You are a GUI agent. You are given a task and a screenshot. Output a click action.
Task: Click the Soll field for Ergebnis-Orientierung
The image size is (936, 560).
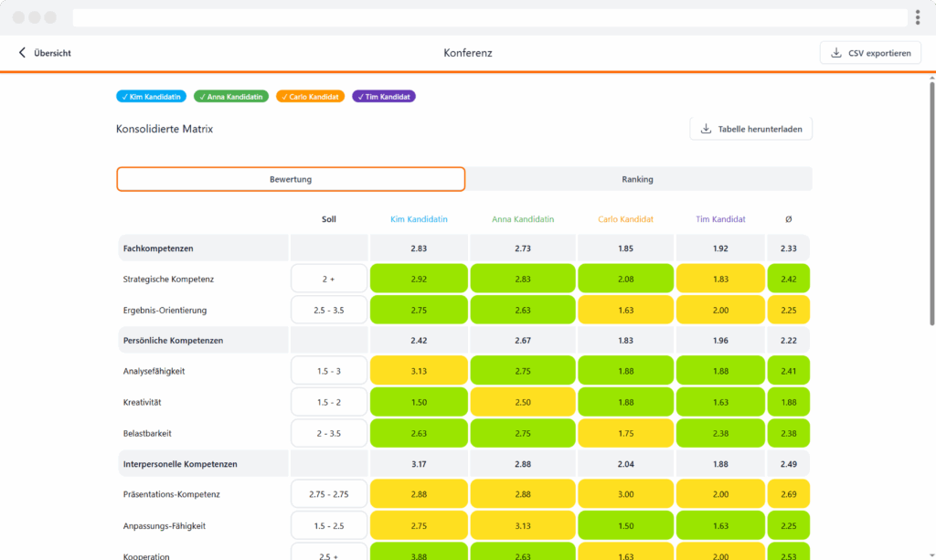pos(329,311)
